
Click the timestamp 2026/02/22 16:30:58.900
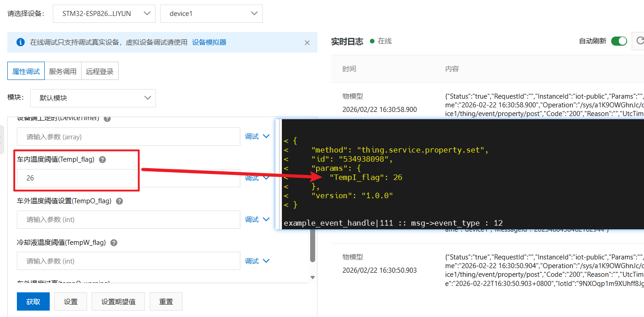pyautogui.click(x=379, y=110)
